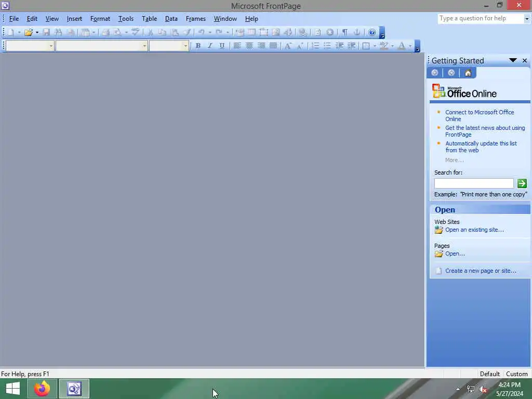Open the Font name dropdown
The width and height of the screenshot is (532, 399).
144,46
